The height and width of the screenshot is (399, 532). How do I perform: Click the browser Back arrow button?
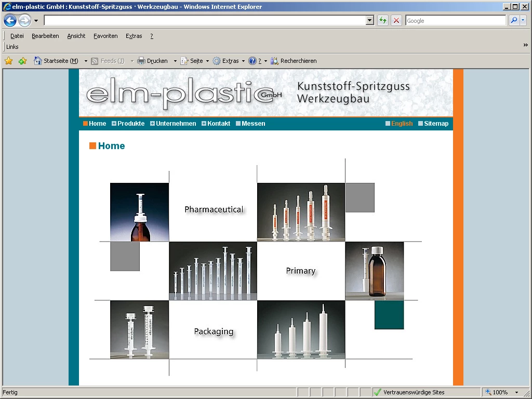pos(10,21)
